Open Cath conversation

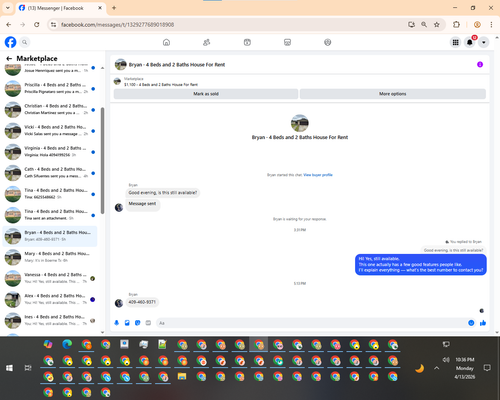(50, 173)
